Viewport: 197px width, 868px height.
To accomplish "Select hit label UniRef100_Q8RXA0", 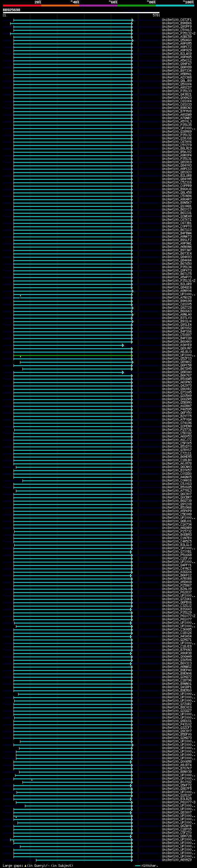I will pyautogui.click(x=177, y=372).
